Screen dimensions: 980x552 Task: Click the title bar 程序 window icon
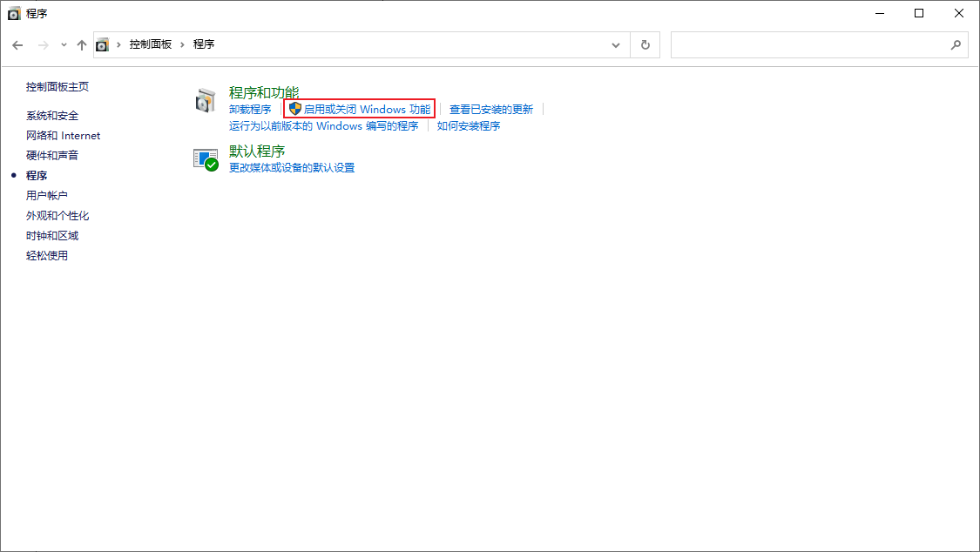pyautogui.click(x=14, y=13)
